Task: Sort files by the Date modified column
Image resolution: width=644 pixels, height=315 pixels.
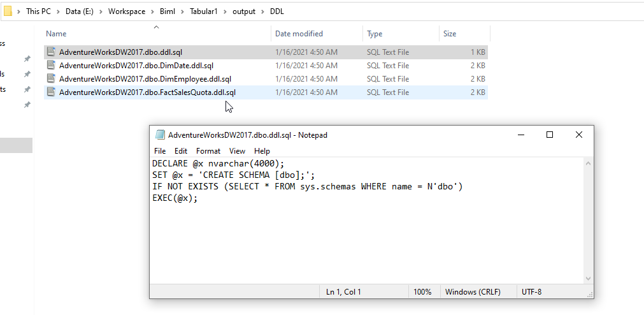Action: (x=299, y=34)
